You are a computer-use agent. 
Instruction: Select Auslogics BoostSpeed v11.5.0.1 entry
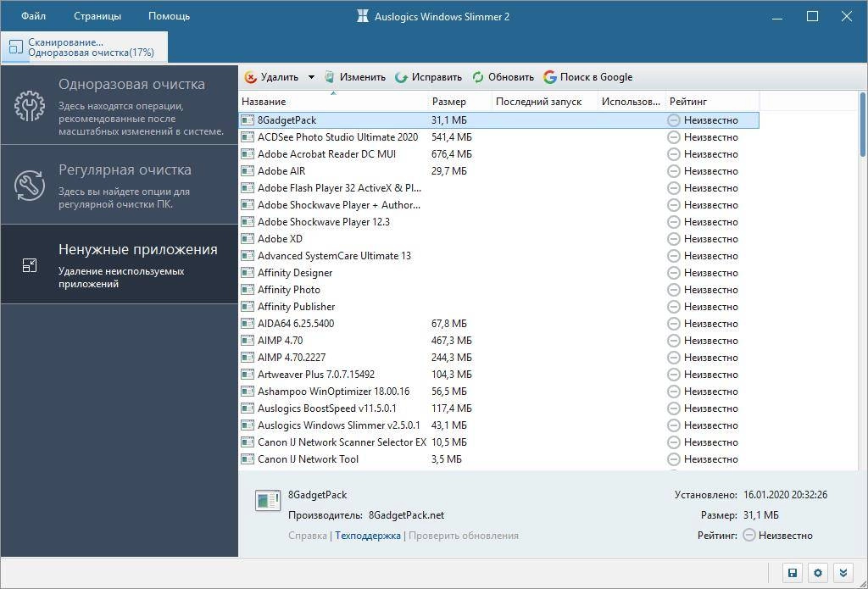(498, 408)
